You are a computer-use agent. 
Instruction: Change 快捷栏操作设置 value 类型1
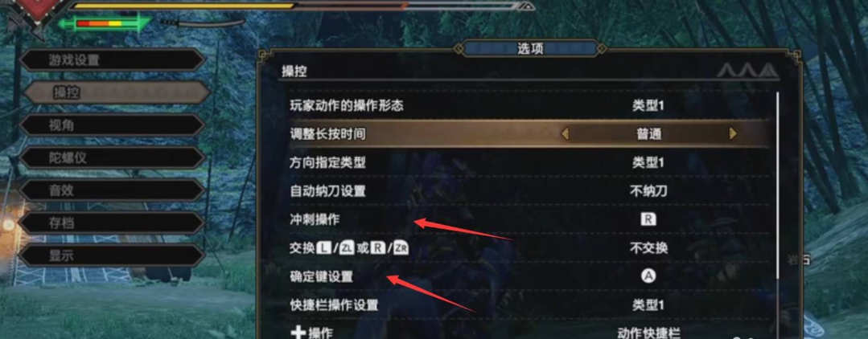click(x=648, y=304)
